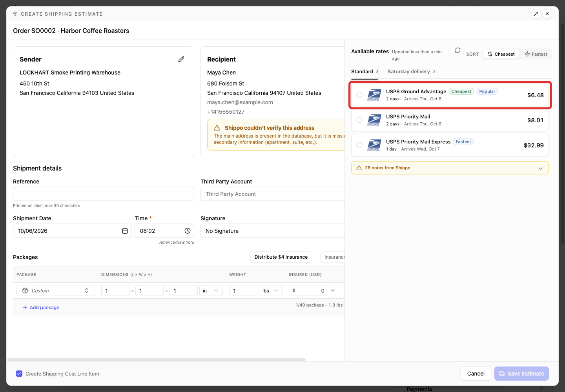Change weight unit from lbs
The image size is (565, 392).
pos(271,290)
